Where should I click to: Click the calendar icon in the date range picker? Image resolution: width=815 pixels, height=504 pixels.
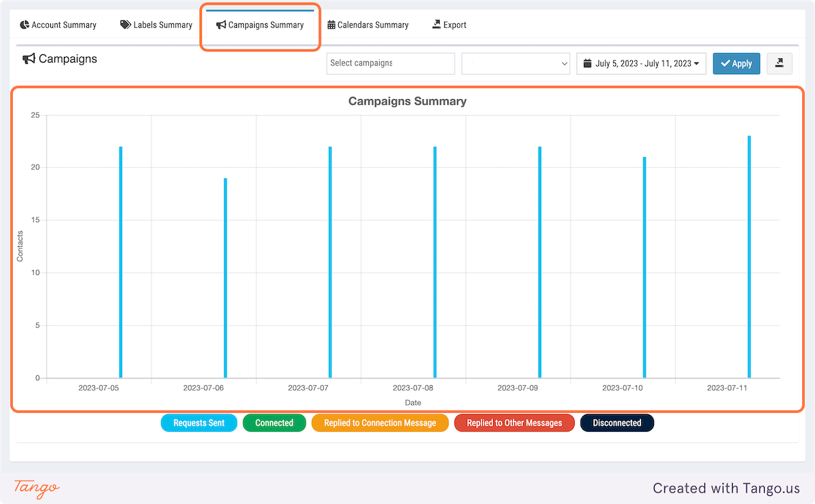point(587,63)
